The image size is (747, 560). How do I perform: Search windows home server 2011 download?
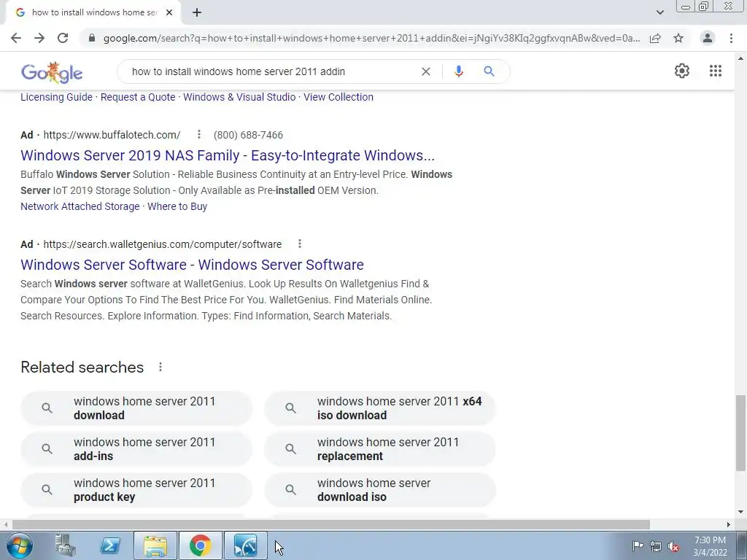click(x=136, y=408)
